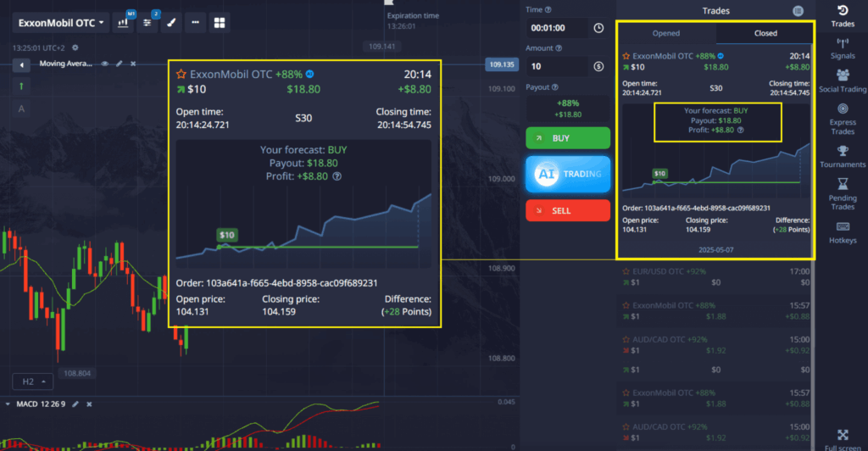Click the green BUY button

pos(568,138)
